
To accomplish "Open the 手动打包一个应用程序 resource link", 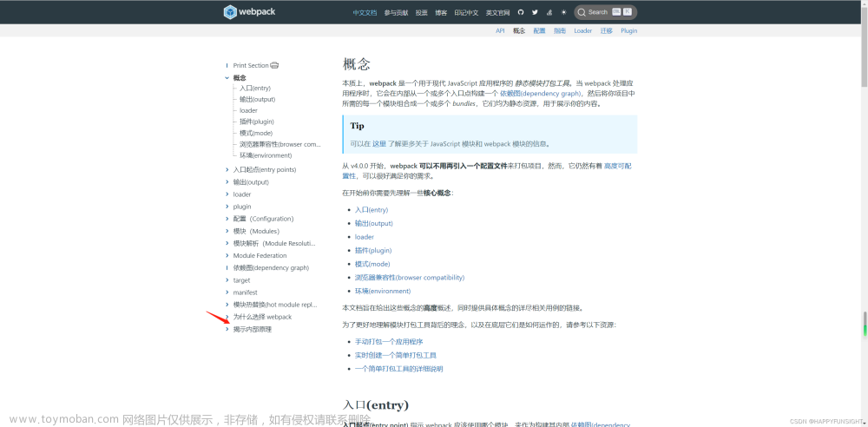I will coord(389,342).
